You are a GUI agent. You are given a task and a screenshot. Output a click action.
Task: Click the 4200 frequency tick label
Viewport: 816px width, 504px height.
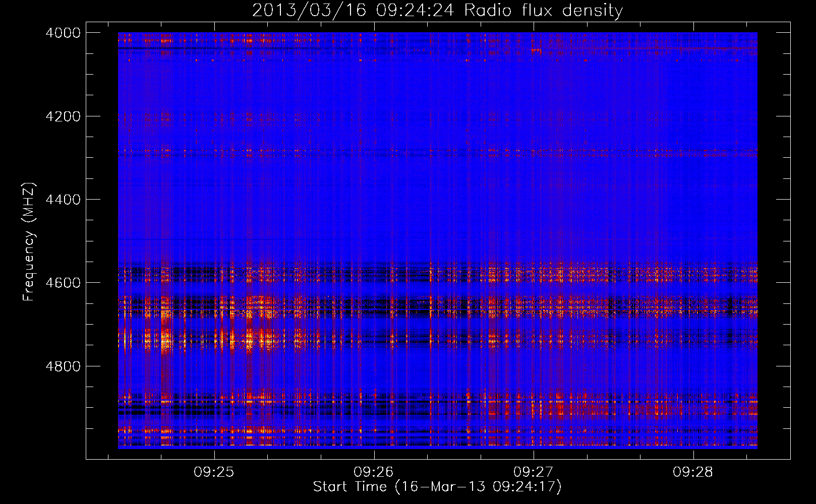pos(63,116)
